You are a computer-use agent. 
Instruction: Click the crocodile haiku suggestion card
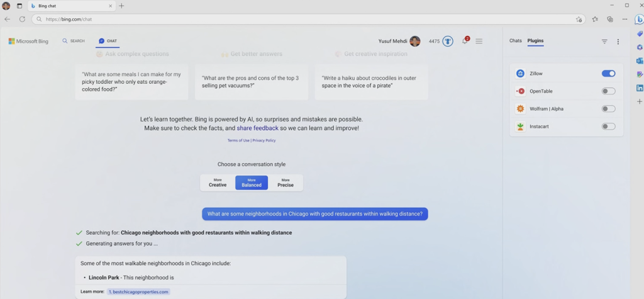[371, 82]
